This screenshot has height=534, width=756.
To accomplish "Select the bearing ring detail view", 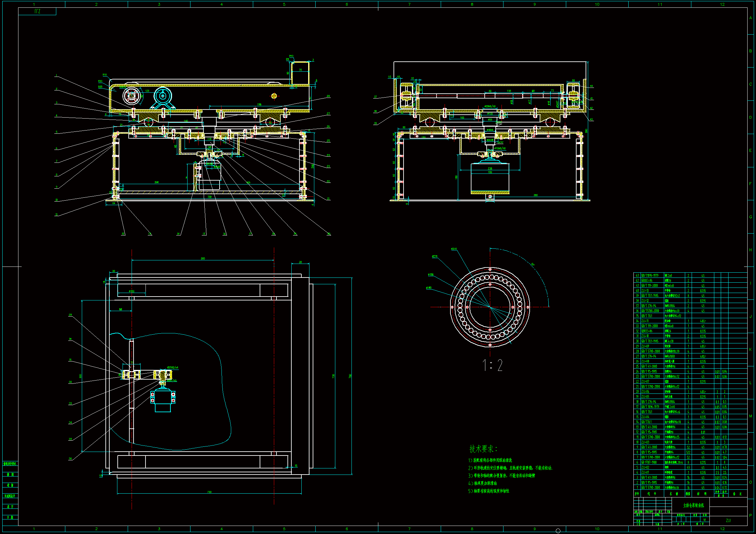I will pyautogui.click(x=490, y=307).
